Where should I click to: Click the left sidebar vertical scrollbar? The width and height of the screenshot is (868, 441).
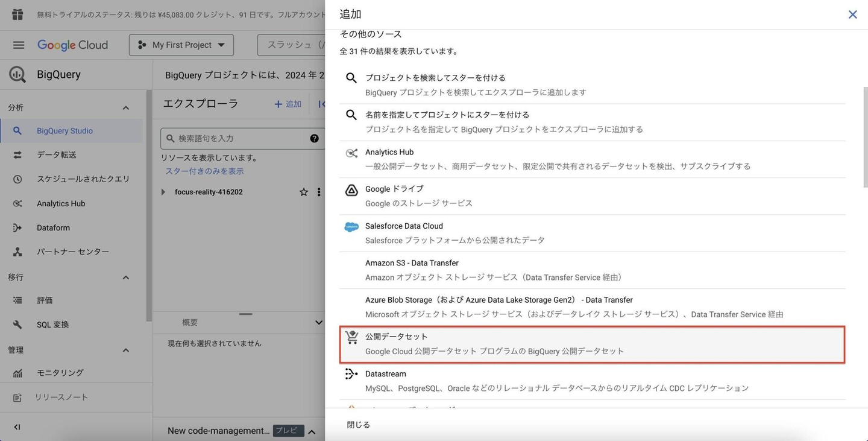pos(149,205)
